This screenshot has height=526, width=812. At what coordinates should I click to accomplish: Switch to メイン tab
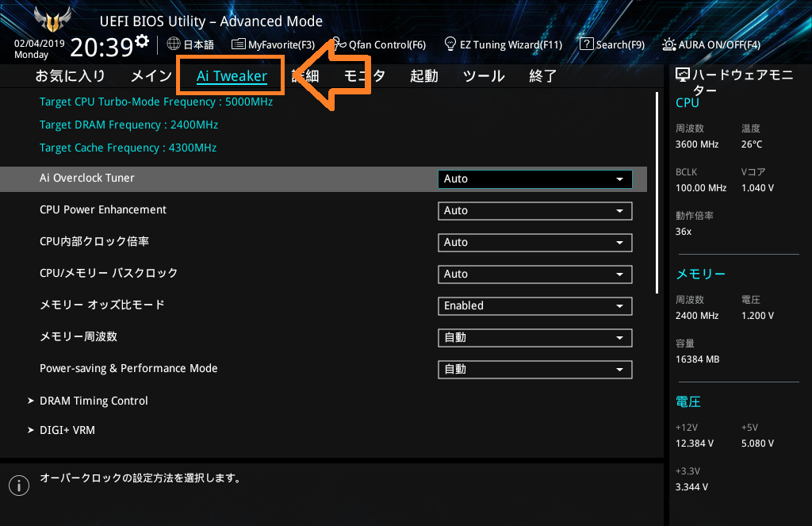click(x=151, y=75)
